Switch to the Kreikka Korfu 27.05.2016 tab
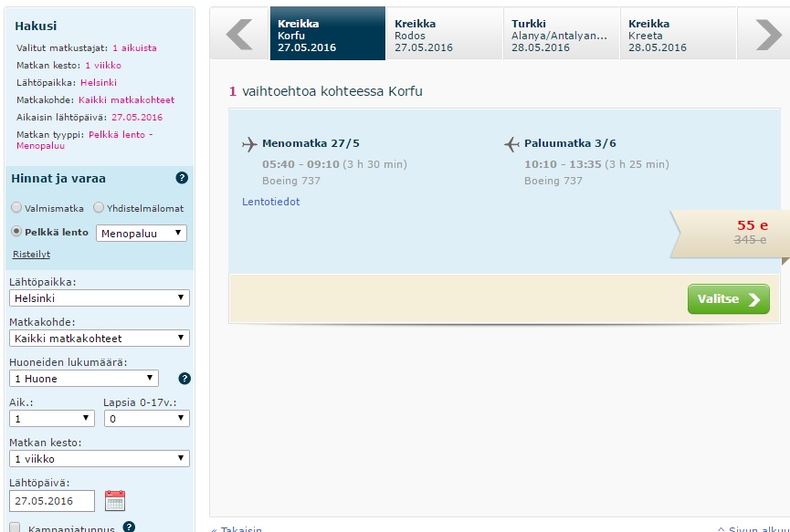Image resolution: width=790 pixels, height=532 pixels. pyautogui.click(x=328, y=34)
